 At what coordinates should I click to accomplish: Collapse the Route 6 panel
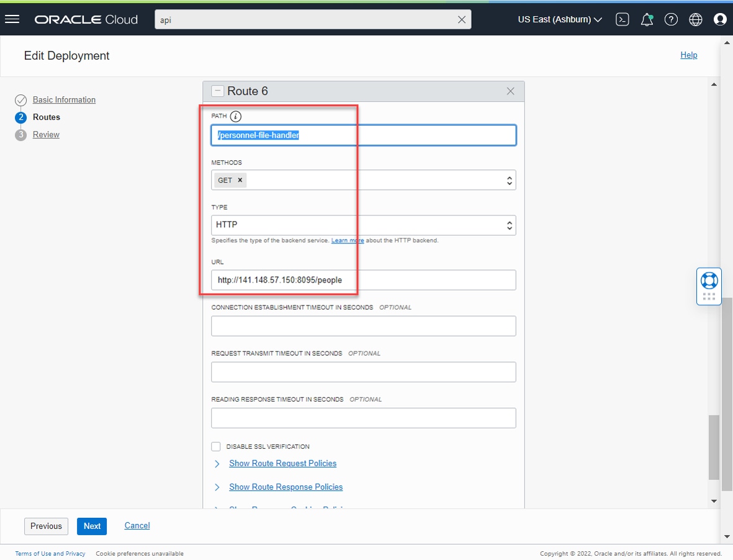[x=218, y=91]
